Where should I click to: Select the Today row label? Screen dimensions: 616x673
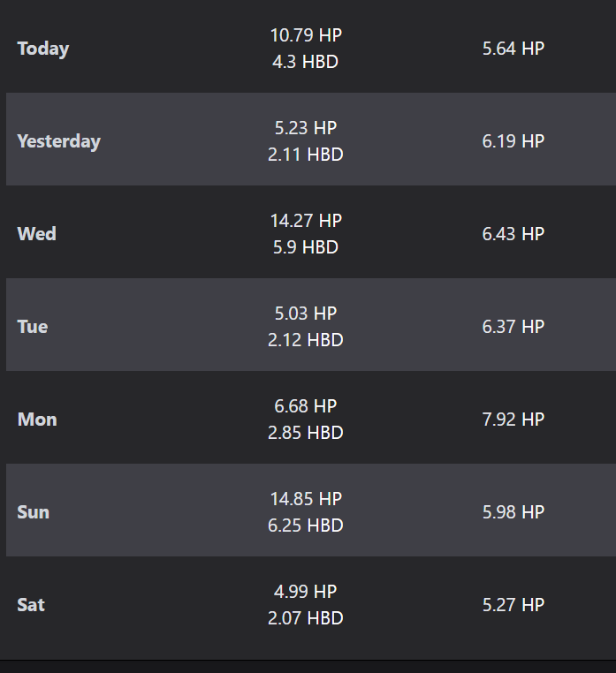pos(43,49)
